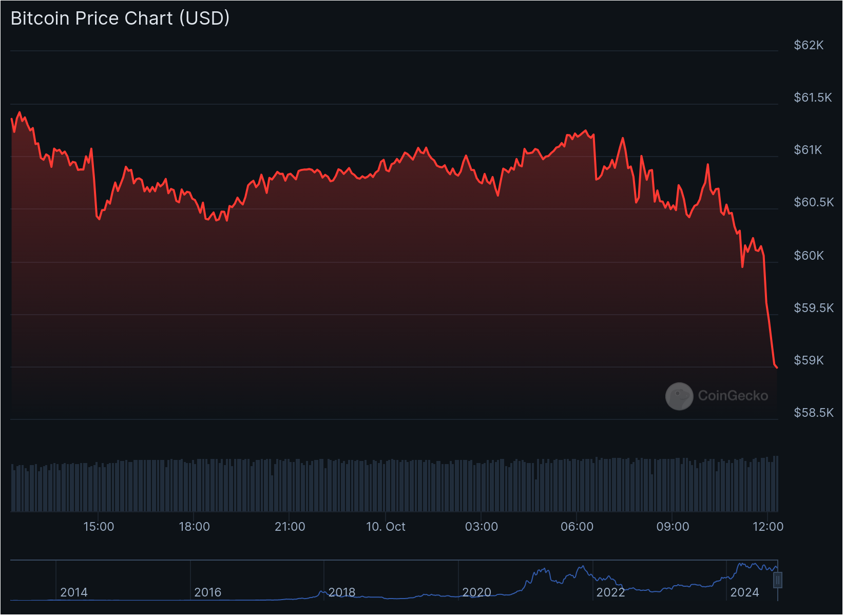844x616 pixels.
Task: Click the CoinGecko watermark text
Action: point(733,396)
